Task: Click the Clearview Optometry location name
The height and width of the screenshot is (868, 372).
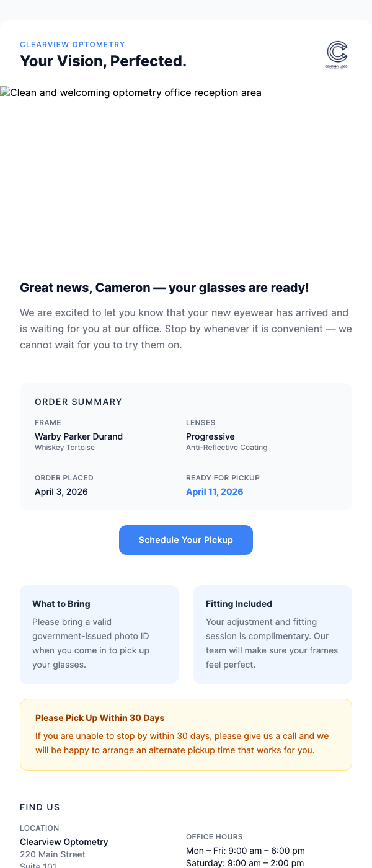Action: [x=64, y=841]
